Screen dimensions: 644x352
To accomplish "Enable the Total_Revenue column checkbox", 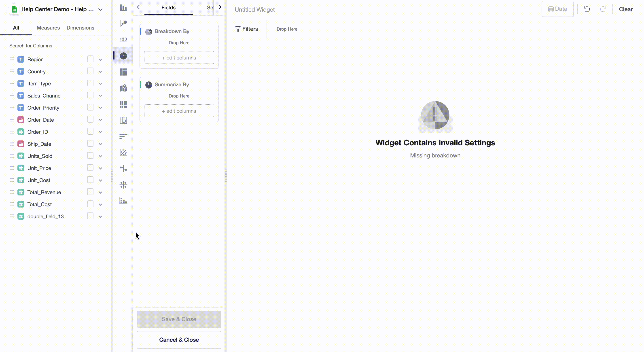I will click(90, 192).
